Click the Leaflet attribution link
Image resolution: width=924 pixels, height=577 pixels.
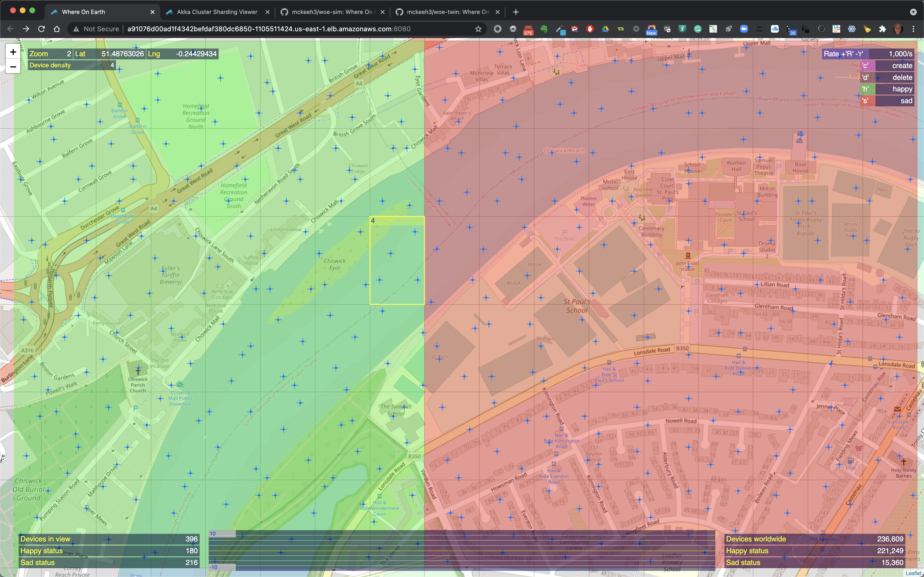coord(913,573)
